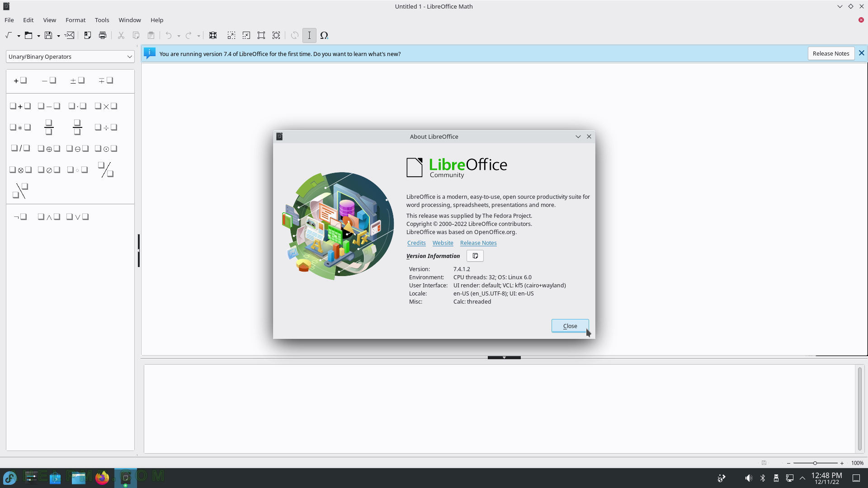The width and height of the screenshot is (868, 488).
Task: Open Release Notes link in About dialog
Action: pos(478,243)
